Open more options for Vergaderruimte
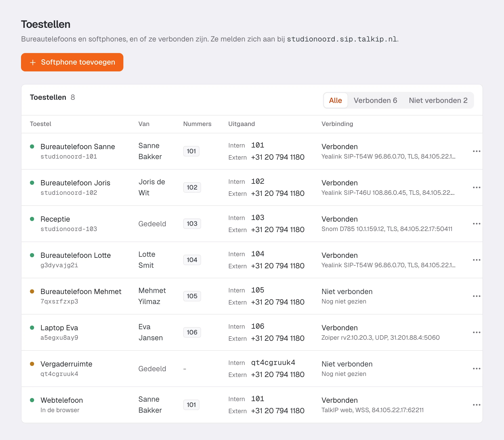The image size is (504, 440). (476, 369)
